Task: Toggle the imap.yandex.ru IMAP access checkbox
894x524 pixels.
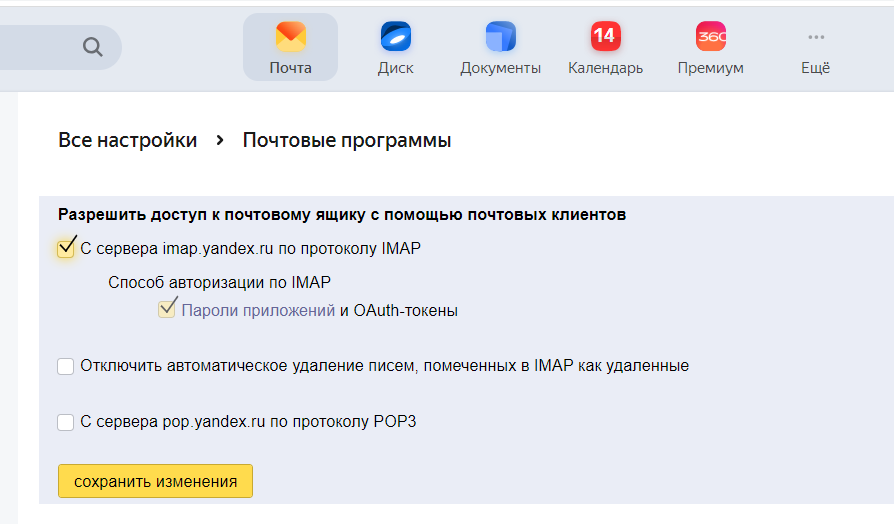Action: pyautogui.click(x=66, y=249)
